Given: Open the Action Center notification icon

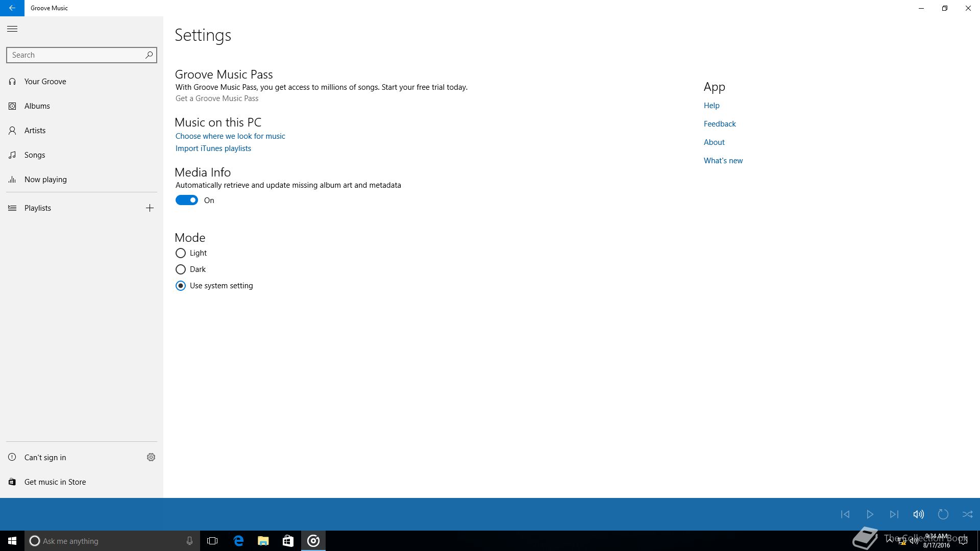Looking at the screenshot, I should click(963, 541).
